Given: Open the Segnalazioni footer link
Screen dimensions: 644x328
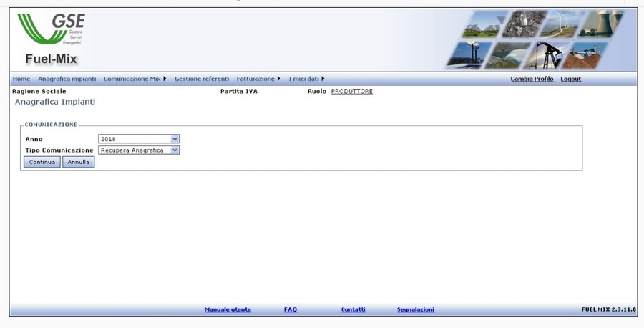Looking at the screenshot, I should click(416, 309).
